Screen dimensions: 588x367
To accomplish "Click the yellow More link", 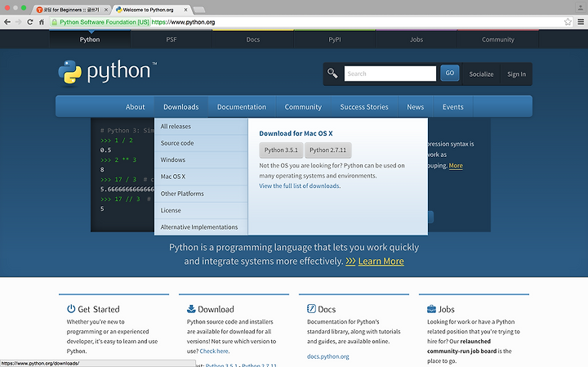I will pos(456,165).
